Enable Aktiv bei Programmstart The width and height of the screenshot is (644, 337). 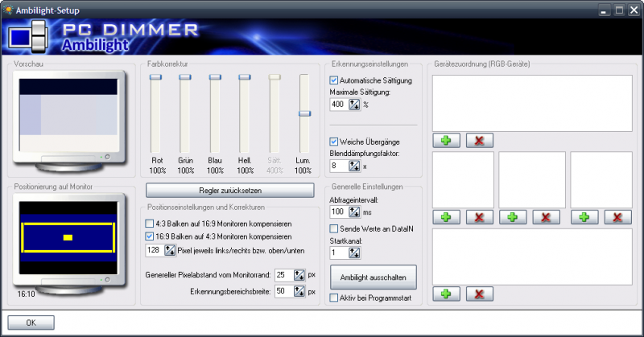(x=333, y=298)
